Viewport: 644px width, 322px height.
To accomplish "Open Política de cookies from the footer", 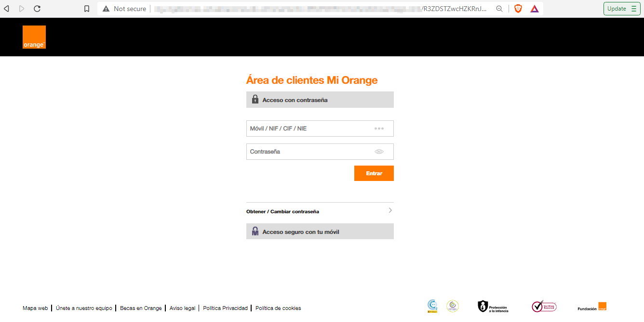I will [278, 308].
